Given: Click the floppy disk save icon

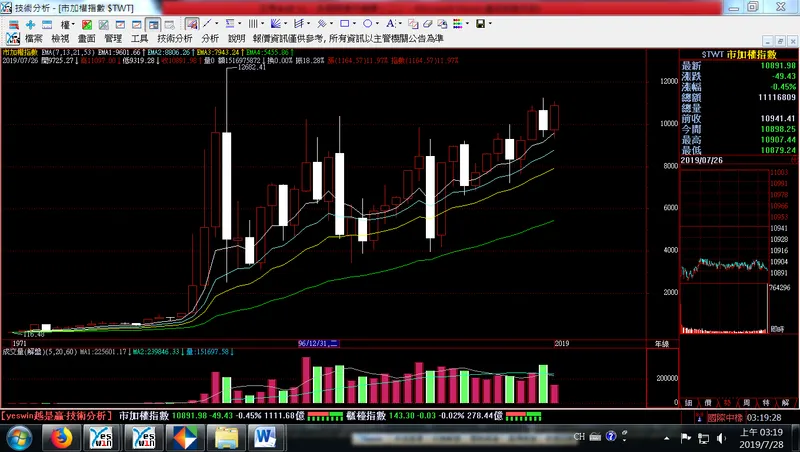Looking at the screenshot, I should 480,23.
